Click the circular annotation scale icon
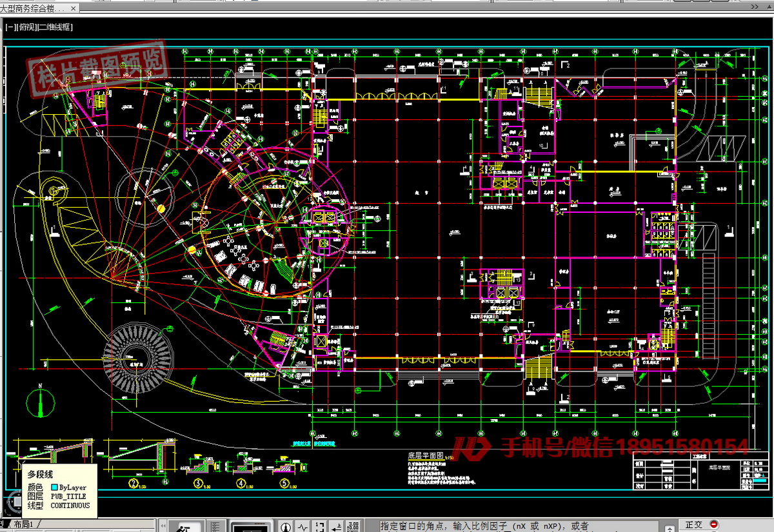The width and height of the screenshot is (774, 532). pyautogui.click(x=285, y=526)
